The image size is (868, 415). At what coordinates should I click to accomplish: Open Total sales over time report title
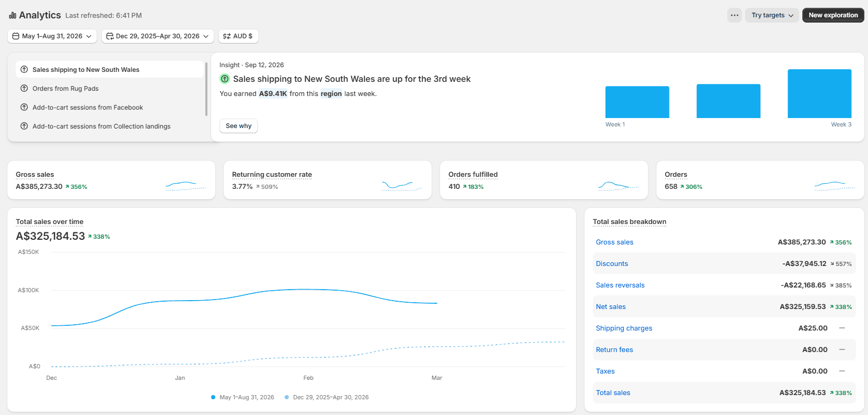tap(49, 222)
